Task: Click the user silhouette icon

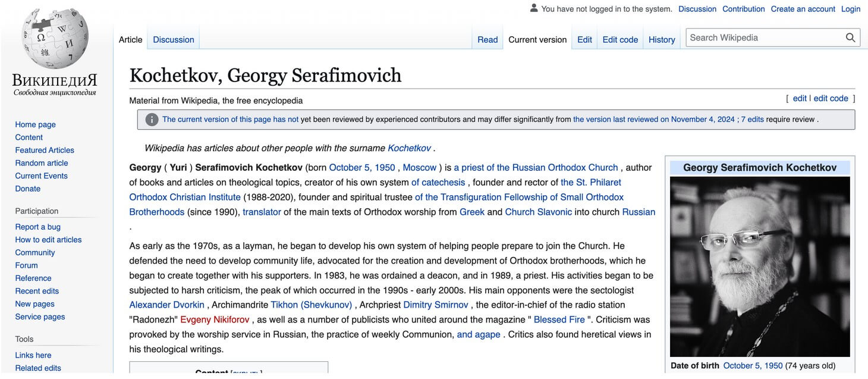Action: (534, 8)
